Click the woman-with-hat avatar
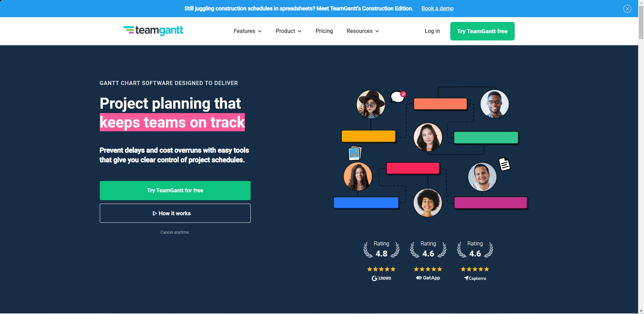 pos(371,104)
